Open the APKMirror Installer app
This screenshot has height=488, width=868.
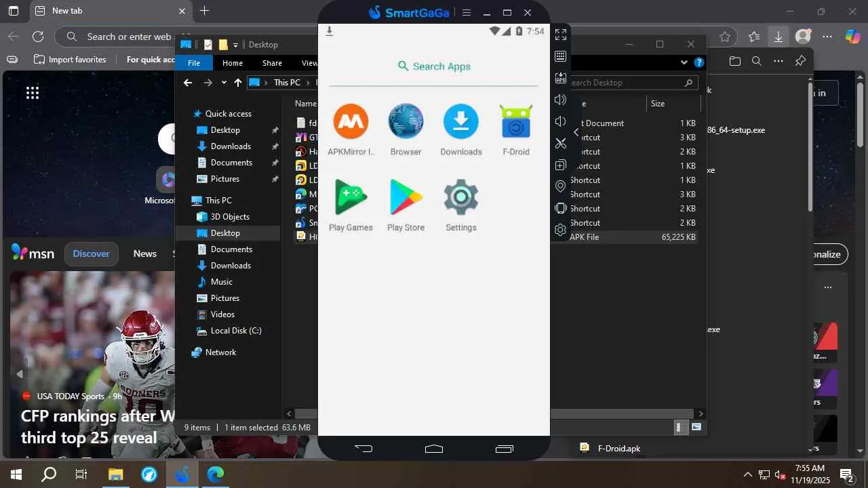[351, 130]
